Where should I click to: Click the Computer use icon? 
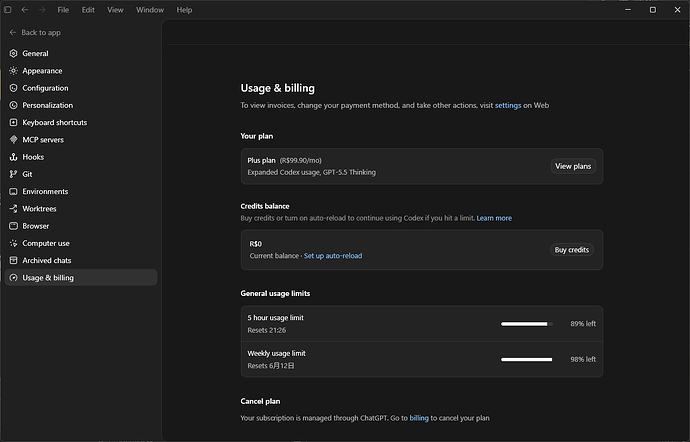(x=14, y=243)
